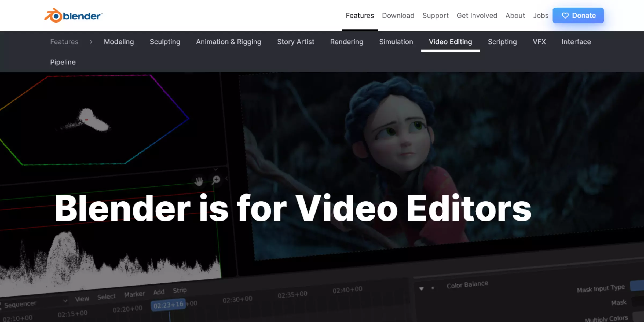This screenshot has width=644, height=322.
Task: Click the Strip menu in sequencer image
Action: [180, 290]
